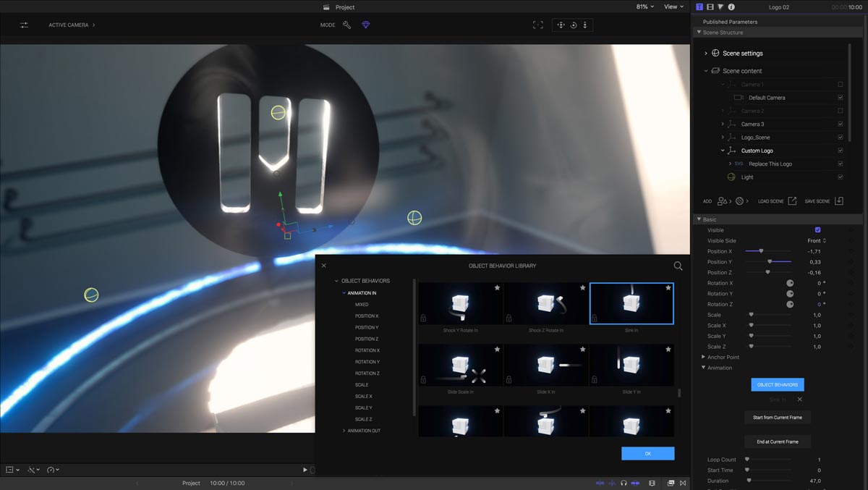Image resolution: width=868 pixels, height=490 pixels.
Task: Click the Save Scene icon
Action: tap(839, 200)
